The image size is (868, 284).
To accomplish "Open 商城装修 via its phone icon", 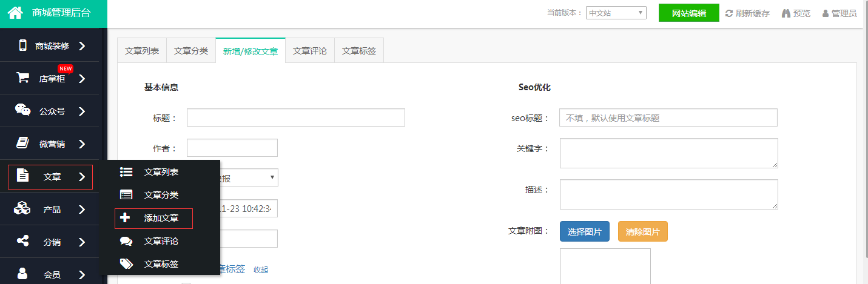I will click(x=23, y=45).
